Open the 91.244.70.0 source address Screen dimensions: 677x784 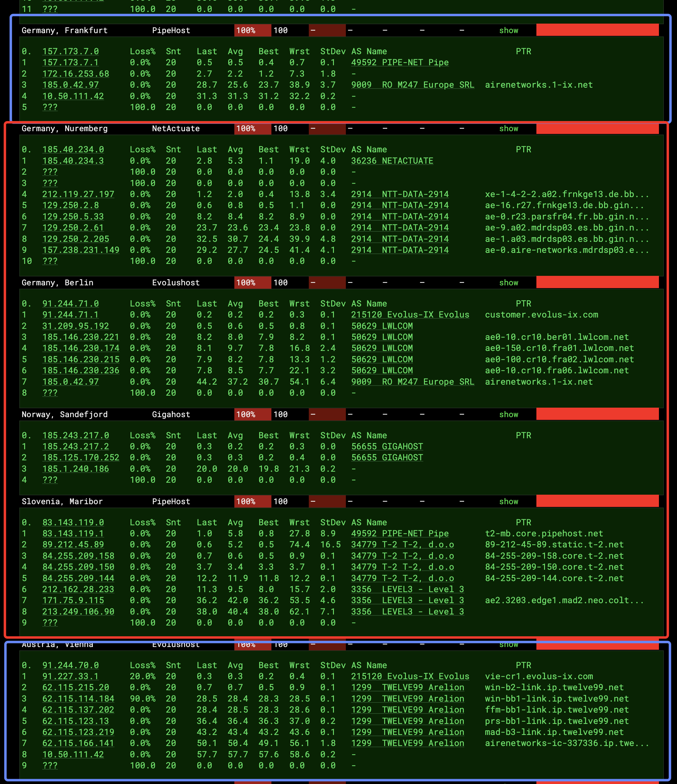tap(70, 665)
